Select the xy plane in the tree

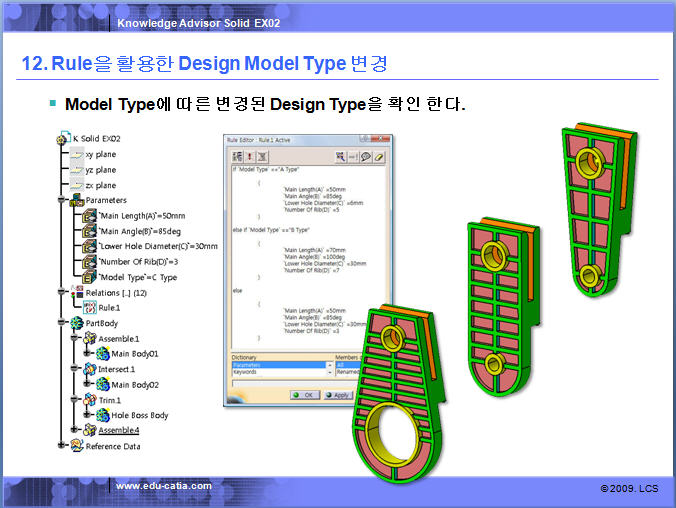(101, 155)
